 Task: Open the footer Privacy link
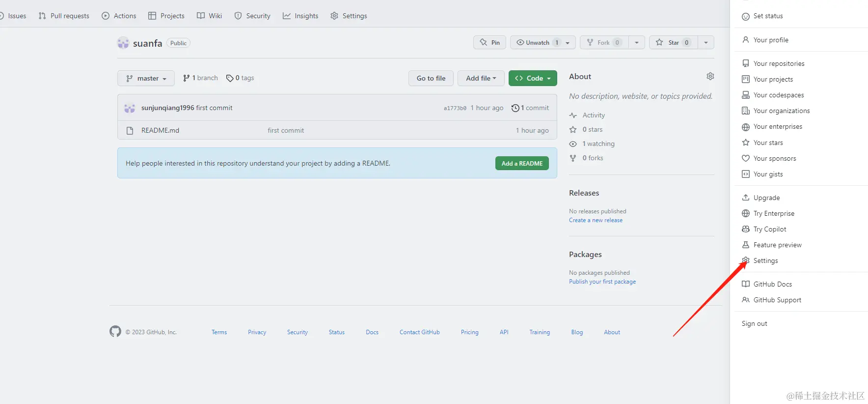(257, 332)
